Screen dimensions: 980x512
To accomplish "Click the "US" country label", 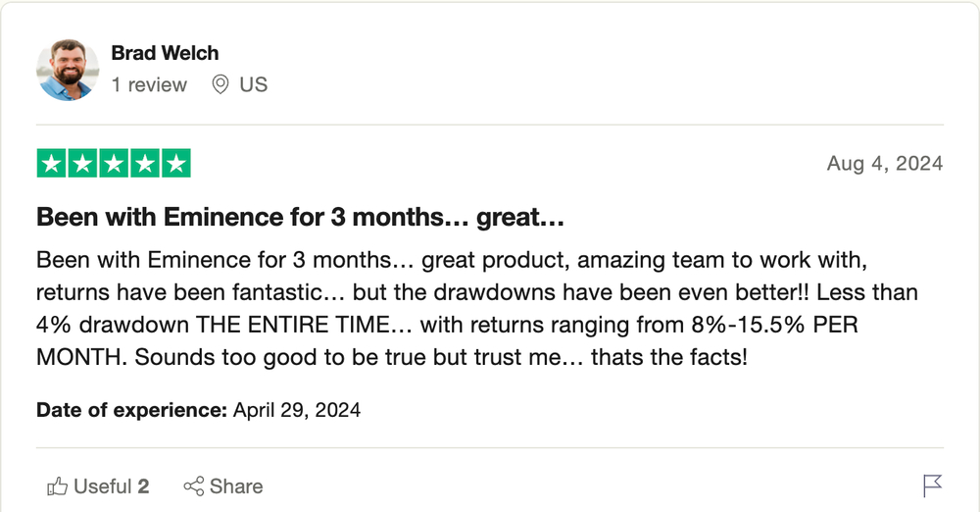I will tap(253, 84).
